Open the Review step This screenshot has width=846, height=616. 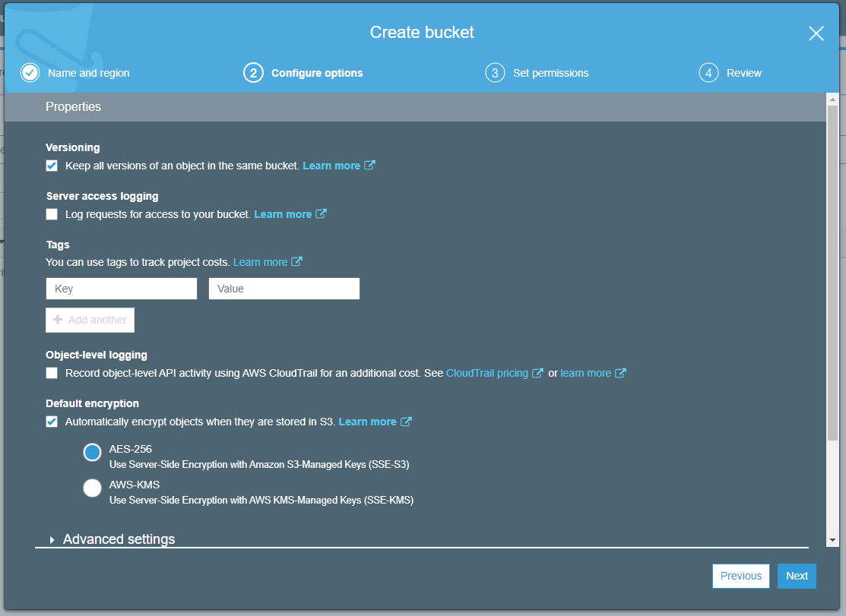click(x=743, y=73)
